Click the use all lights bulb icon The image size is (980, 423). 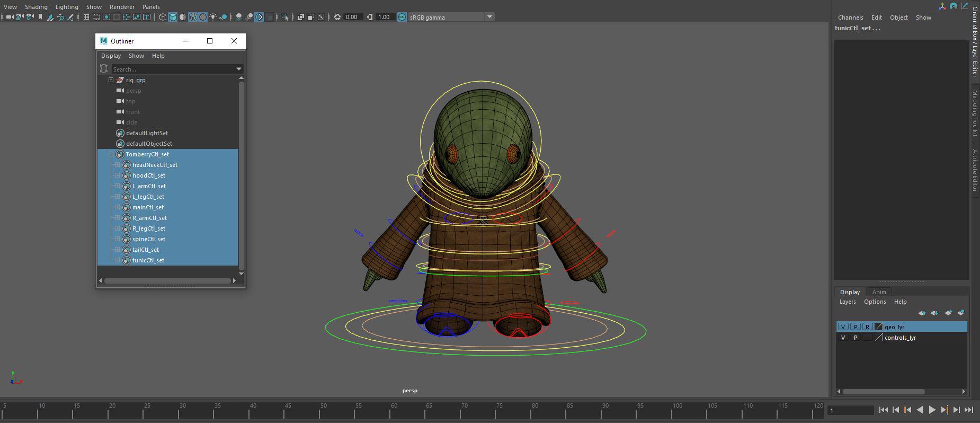click(213, 17)
